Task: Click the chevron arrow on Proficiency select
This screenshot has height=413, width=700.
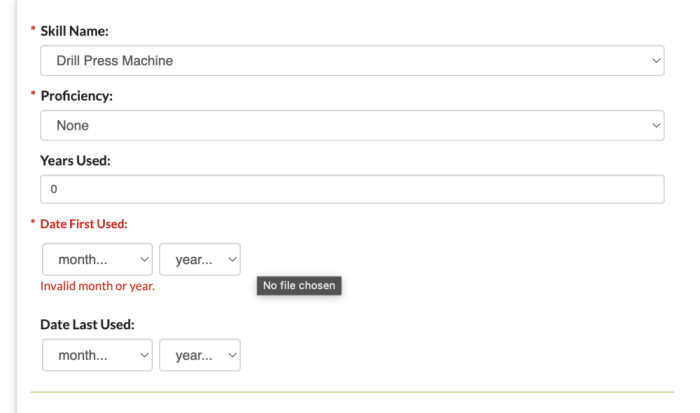Action: pos(656,126)
